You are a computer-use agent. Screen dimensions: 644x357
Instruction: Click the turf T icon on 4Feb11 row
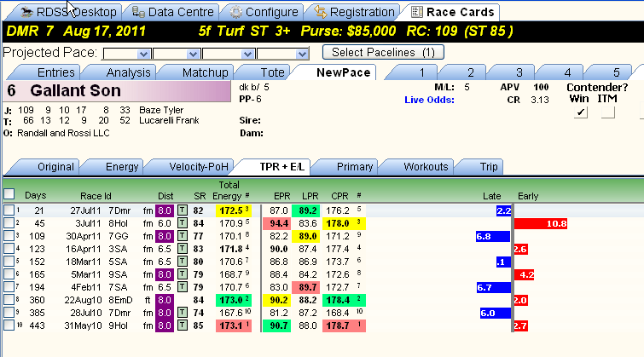tap(183, 287)
